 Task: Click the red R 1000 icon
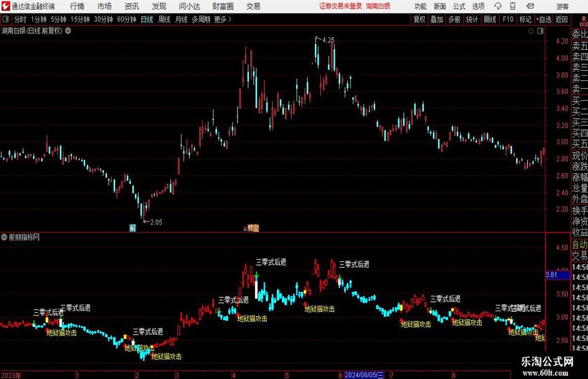[x=584, y=21]
